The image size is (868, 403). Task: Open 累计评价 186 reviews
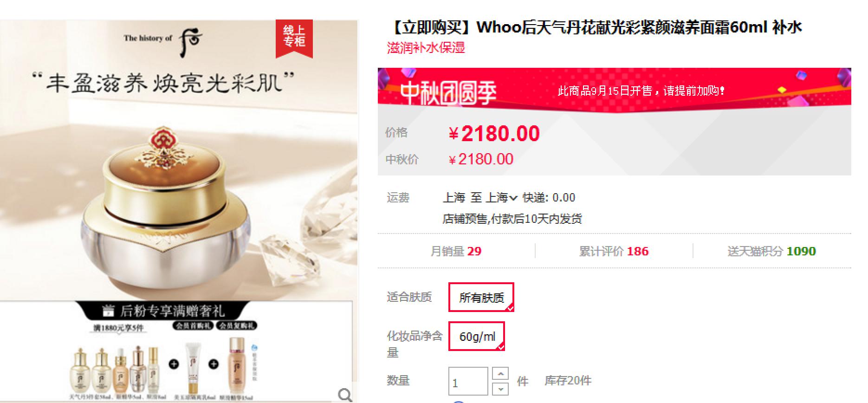pos(614,251)
